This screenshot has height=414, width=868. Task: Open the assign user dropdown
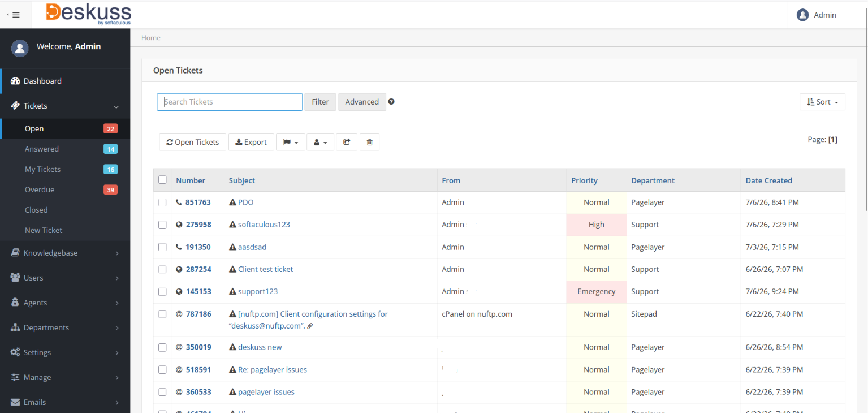point(321,143)
